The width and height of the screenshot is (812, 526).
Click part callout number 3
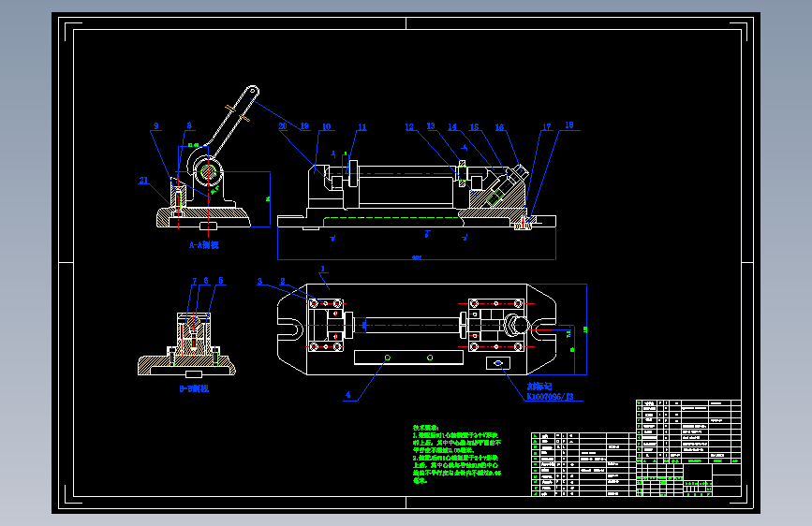click(x=260, y=281)
